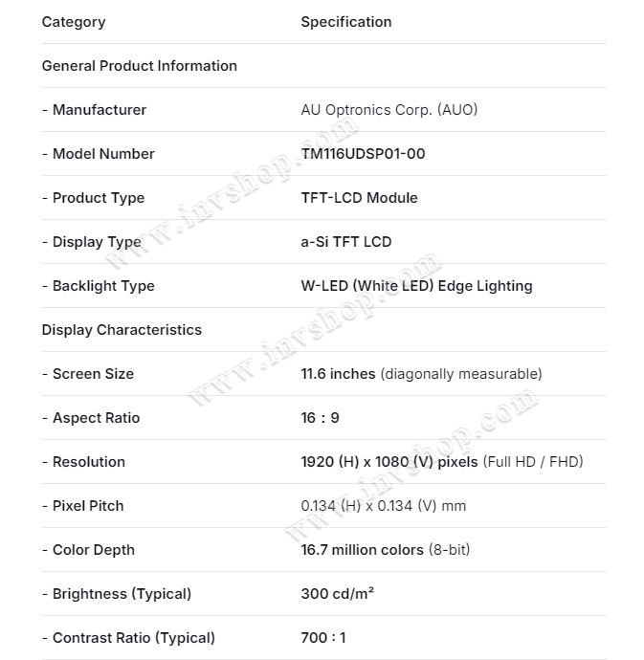Image resolution: width=644 pixels, height=660 pixels.
Task: Select the 700 : 1 contrast value
Action: 323,638
